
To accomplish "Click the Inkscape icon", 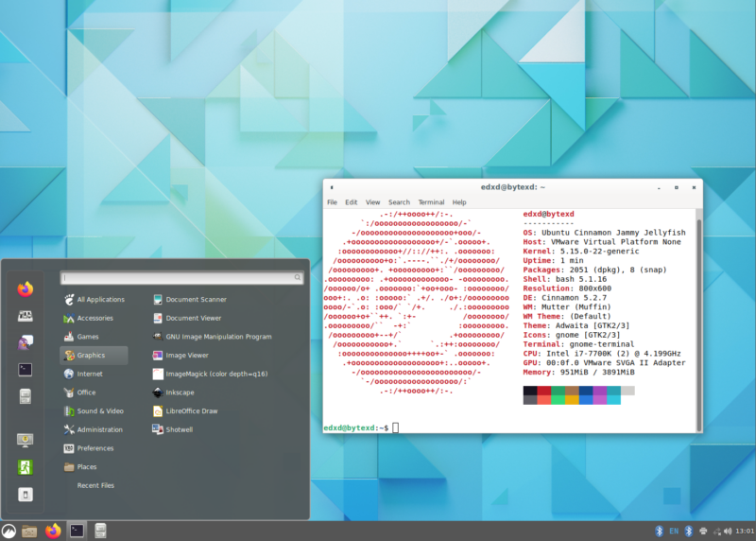I will pyautogui.click(x=158, y=393).
